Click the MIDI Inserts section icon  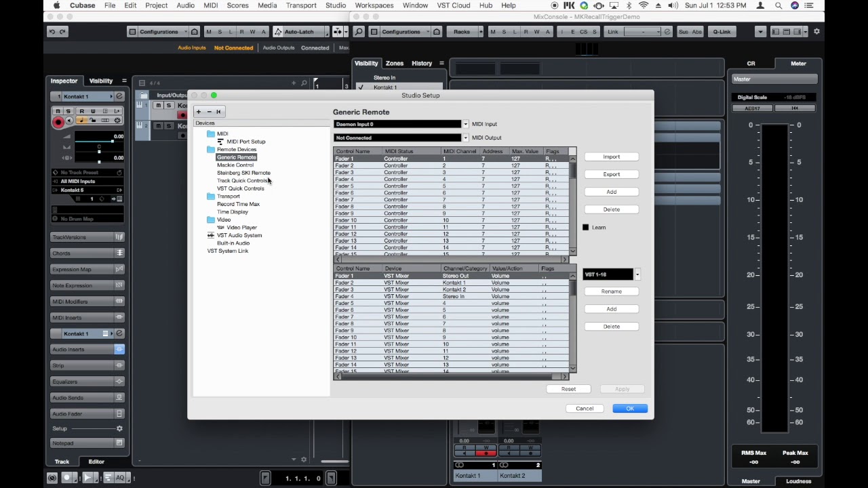119,317
